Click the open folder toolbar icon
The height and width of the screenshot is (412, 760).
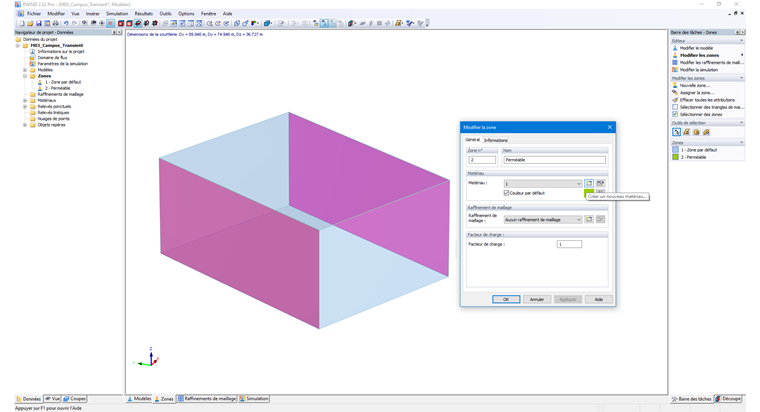[30, 23]
